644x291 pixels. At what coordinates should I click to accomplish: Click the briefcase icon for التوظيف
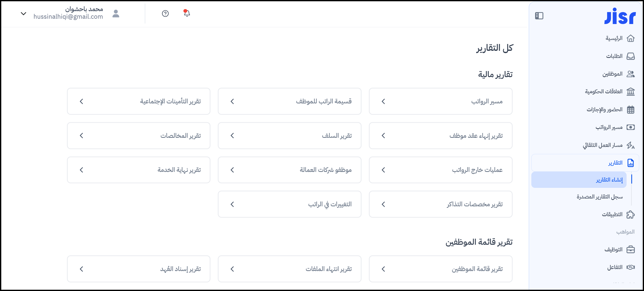coord(631,250)
